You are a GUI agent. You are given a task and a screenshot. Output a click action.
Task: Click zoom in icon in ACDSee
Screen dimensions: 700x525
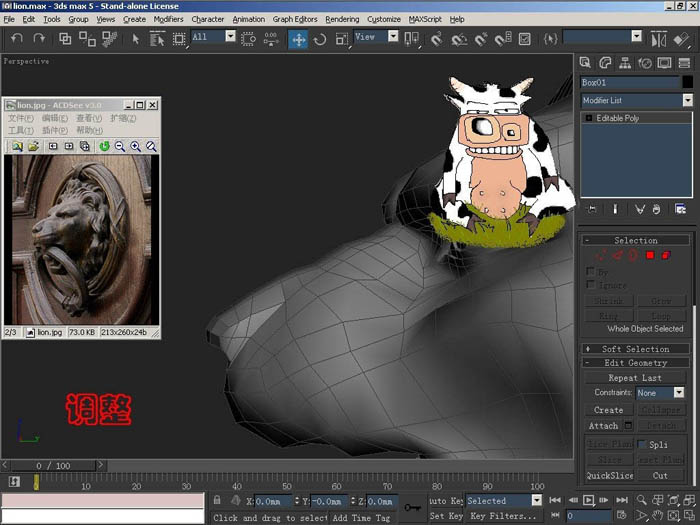pyautogui.click(x=135, y=146)
